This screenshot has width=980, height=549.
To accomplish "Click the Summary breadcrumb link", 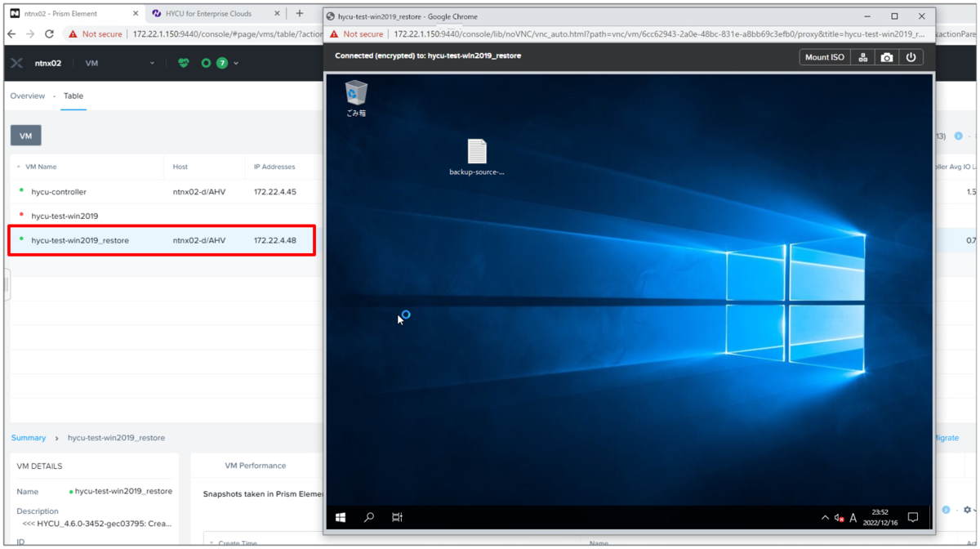I will [29, 438].
